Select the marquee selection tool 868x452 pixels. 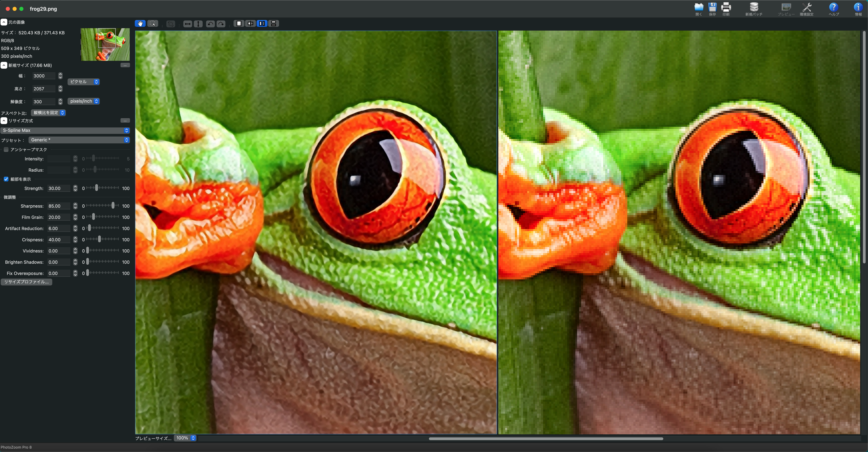point(152,24)
